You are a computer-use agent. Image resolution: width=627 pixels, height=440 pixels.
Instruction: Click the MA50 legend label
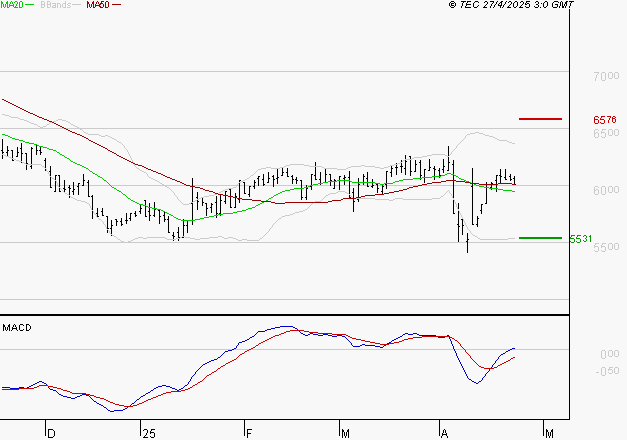pos(98,5)
